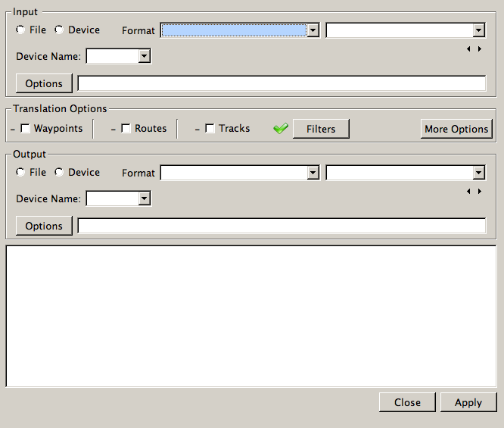Open the Output Format dropdown

pyautogui.click(x=239, y=173)
